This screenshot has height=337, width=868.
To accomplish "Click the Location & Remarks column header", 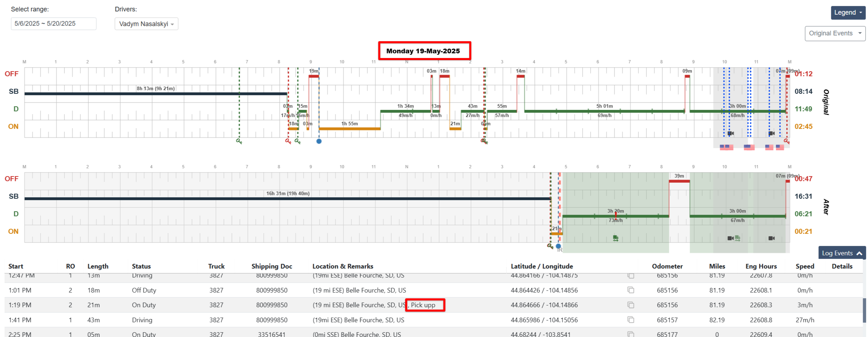I will [x=343, y=266].
